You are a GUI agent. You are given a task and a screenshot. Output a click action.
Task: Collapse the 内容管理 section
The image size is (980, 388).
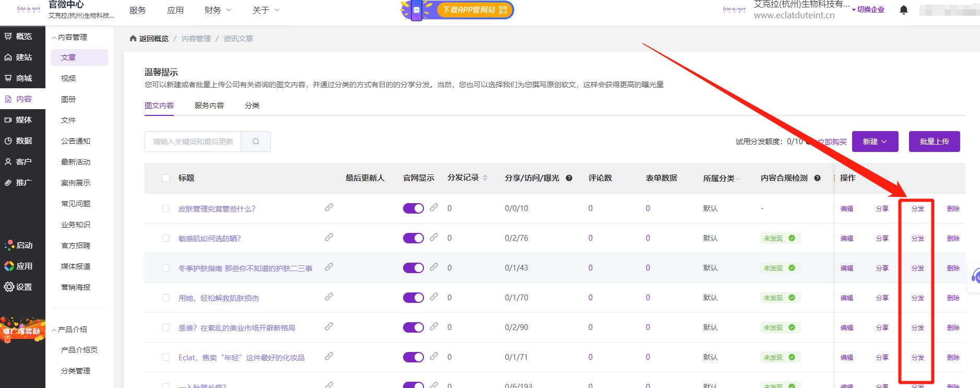point(69,37)
